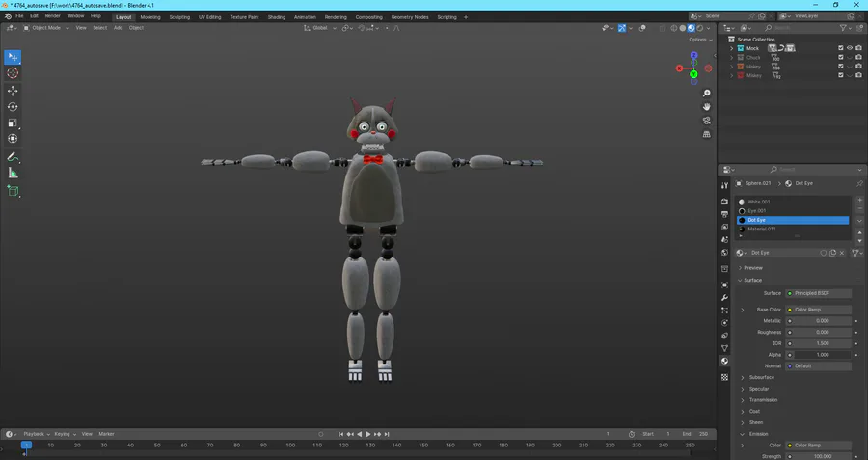868x460 pixels.
Task: Activate the Scale tool
Action: (13, 122)
